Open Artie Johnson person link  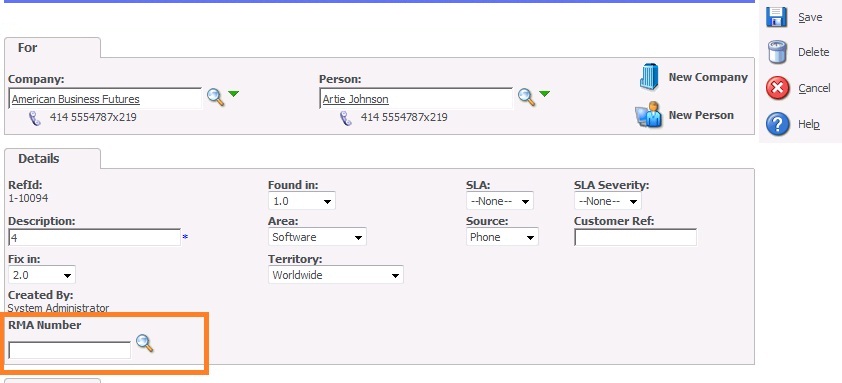pos(355,99)
